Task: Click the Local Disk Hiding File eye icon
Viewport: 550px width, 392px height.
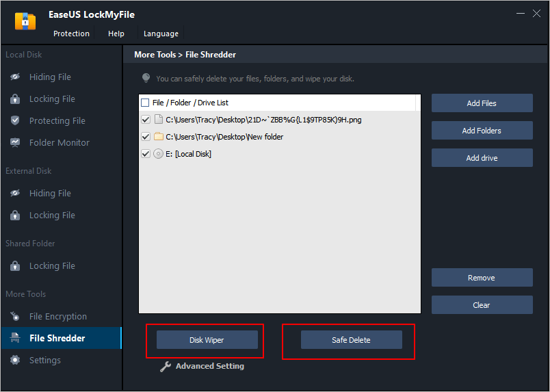Action: 15,77
